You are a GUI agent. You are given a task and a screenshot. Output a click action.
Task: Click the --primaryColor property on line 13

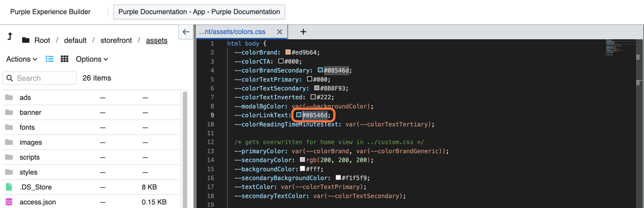(x=261, y=151)
